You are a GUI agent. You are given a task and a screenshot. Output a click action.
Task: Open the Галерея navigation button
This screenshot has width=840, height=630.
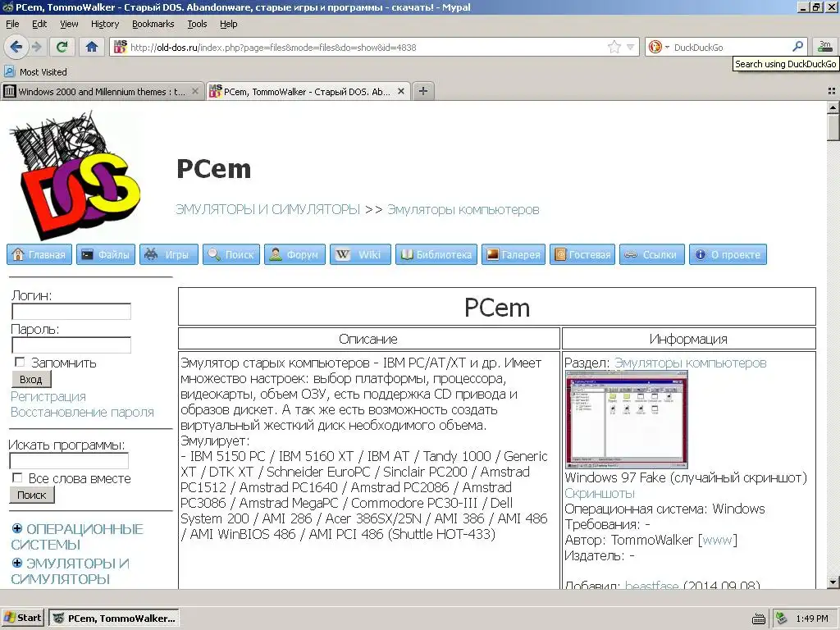(x=514, y=254)
